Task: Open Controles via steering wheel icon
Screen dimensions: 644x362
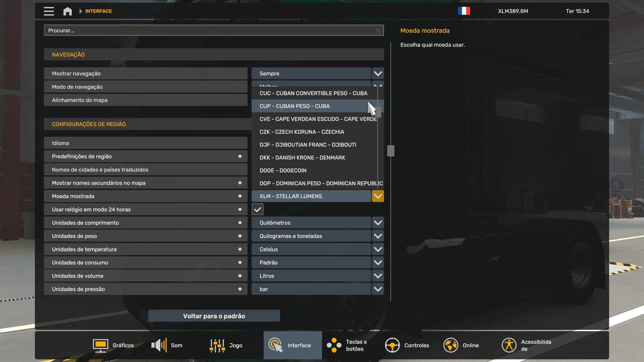Action: pyautogui.click(x=392, y=345)
